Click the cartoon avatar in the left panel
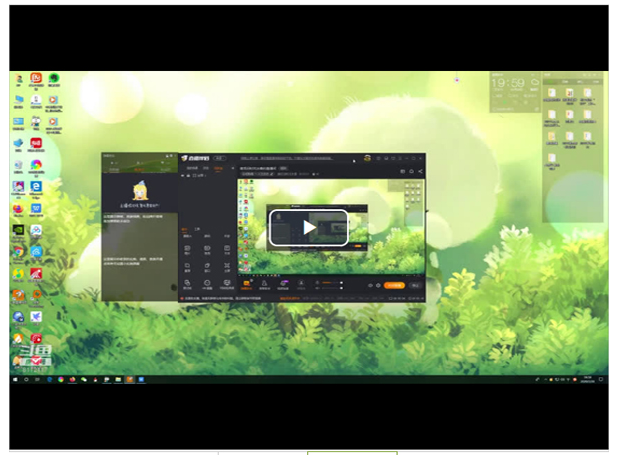The image size is (620, 460). click(x=141, y=191)
